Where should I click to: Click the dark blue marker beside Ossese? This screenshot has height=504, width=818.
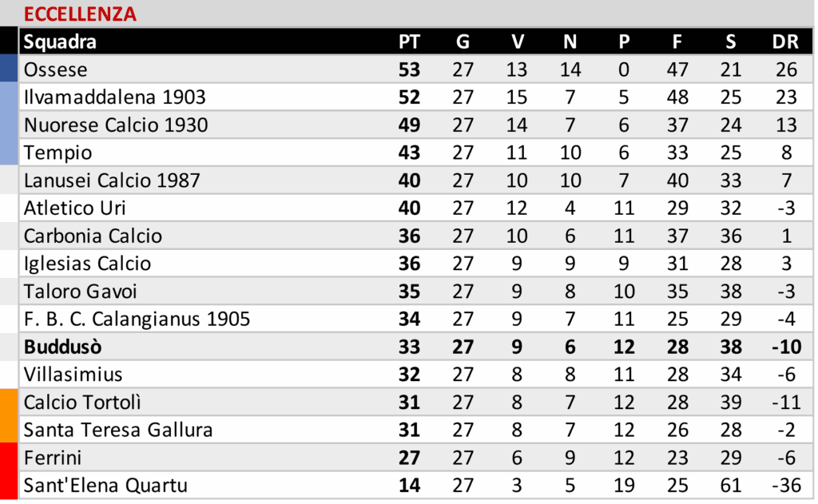[x=9, y=69]
